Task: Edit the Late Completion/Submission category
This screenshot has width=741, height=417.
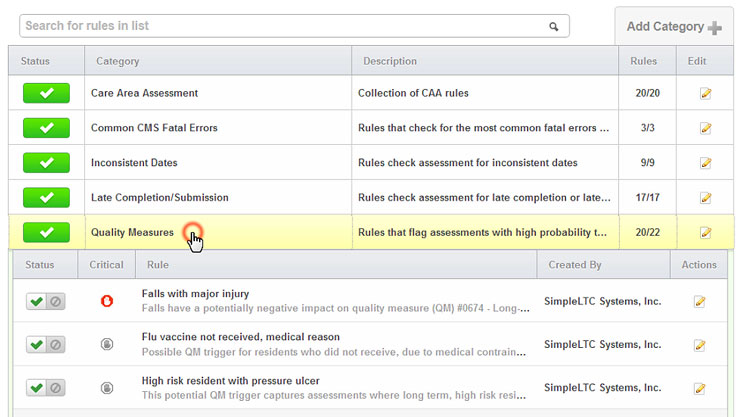Action: (706, 198)
